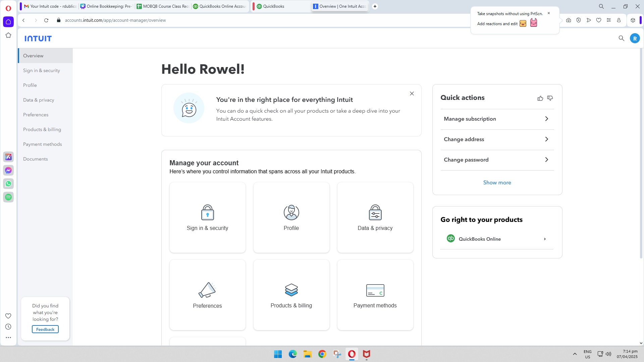Open Google Chrome from taskbar
Image resolution: width=644 pixels, height=362 pixels.
(322, 354)
